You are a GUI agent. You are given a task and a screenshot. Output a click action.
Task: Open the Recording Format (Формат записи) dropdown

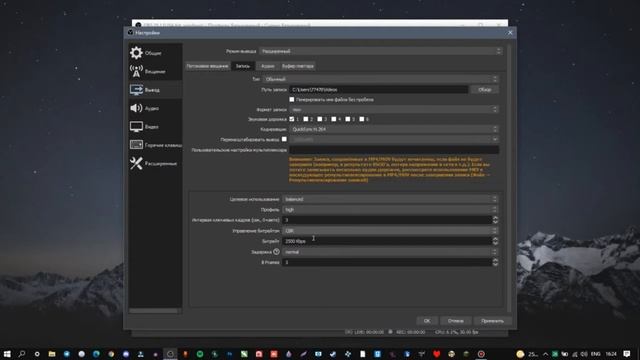click(394, 109)
